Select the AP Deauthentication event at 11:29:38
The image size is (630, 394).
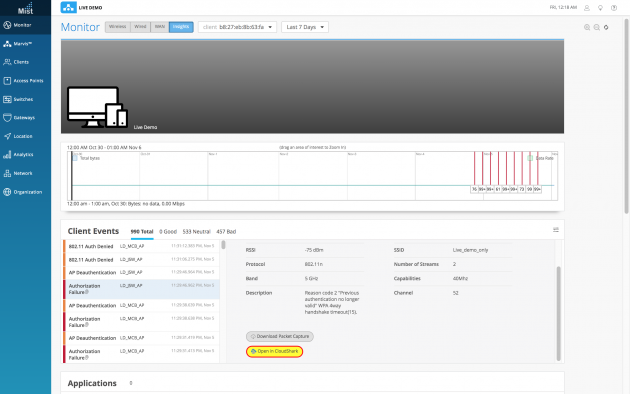click(x=141, y=305)
